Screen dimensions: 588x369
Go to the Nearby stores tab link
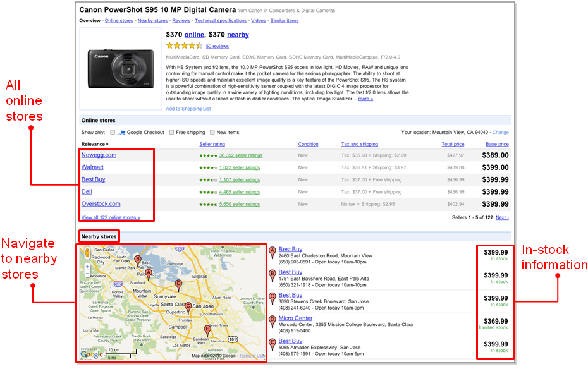[x=152, y=21]
